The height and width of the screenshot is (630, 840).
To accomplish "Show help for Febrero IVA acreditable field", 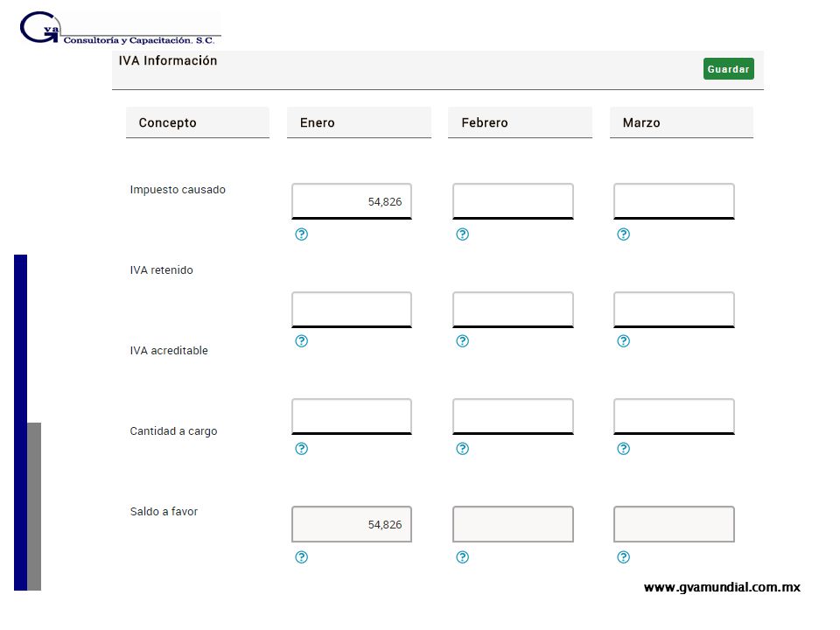I will coord(462,448).
